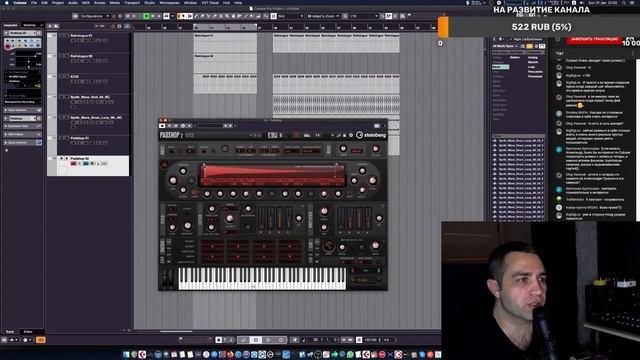Open the Apple menu

click(x=6, y=2)
